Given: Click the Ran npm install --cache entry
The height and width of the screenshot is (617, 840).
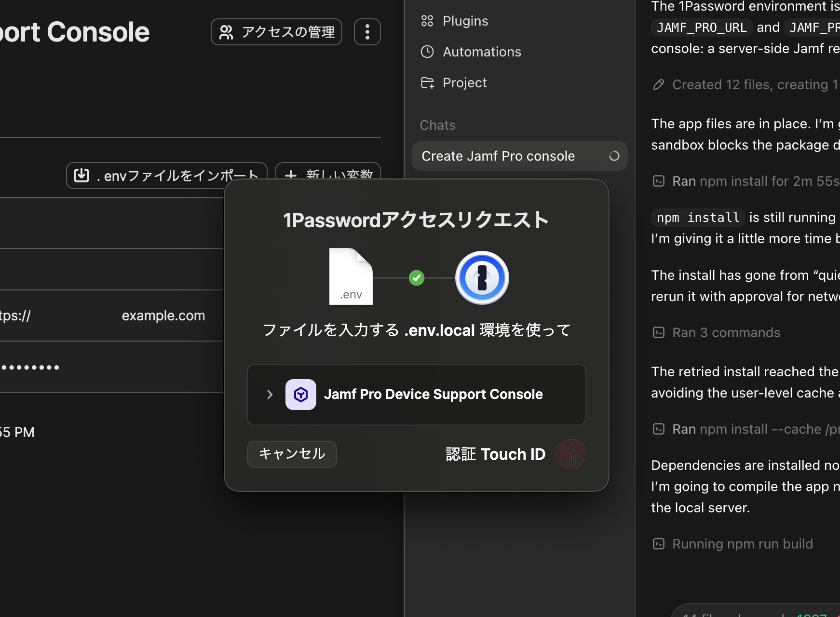Looking at the screenshot, I should point(756,429).
